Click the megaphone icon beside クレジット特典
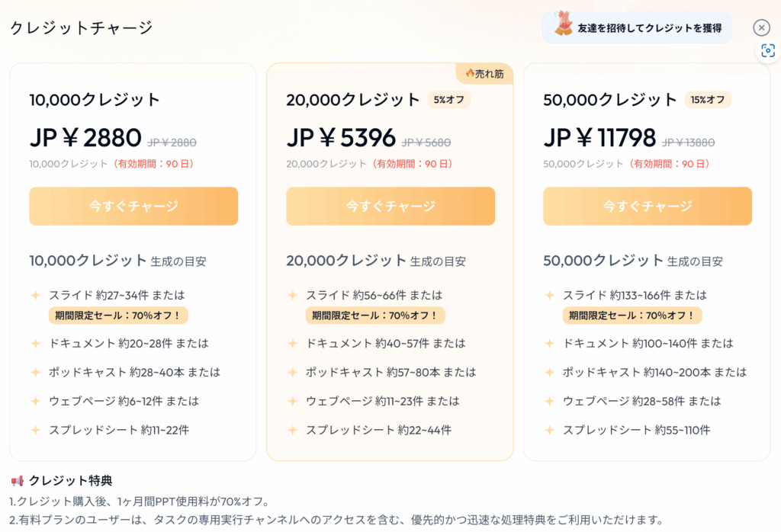The height and width of the screenshot is (532, 781). (18, 481)
